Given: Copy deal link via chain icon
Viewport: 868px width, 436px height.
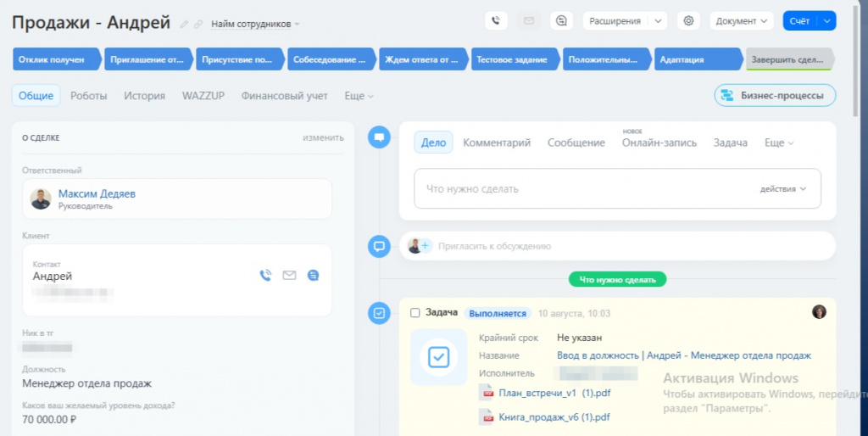Looking at the screenshot, I should click(198, 25).
